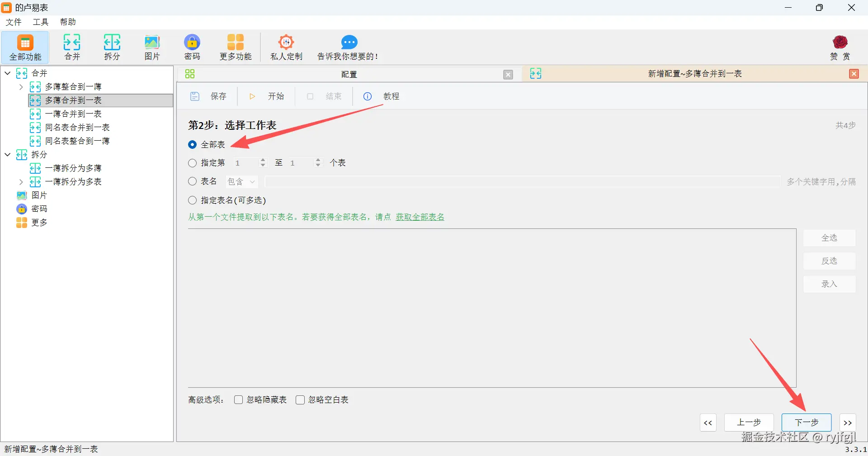The height and width of the screenshot is (456, 868).
Task: Switch to the 配置 tab
Action: [349, 74]
